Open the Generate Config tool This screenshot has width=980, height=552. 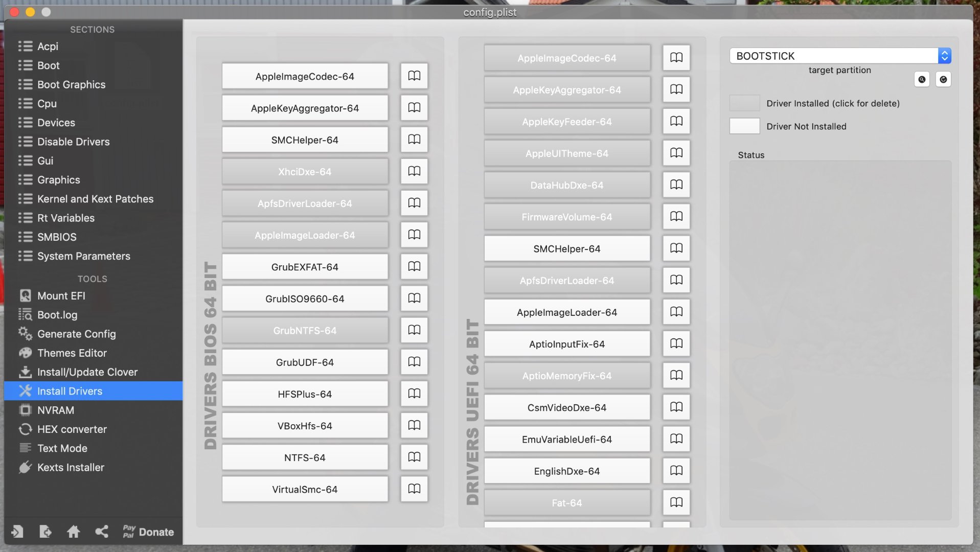click(x=93, y=334)
